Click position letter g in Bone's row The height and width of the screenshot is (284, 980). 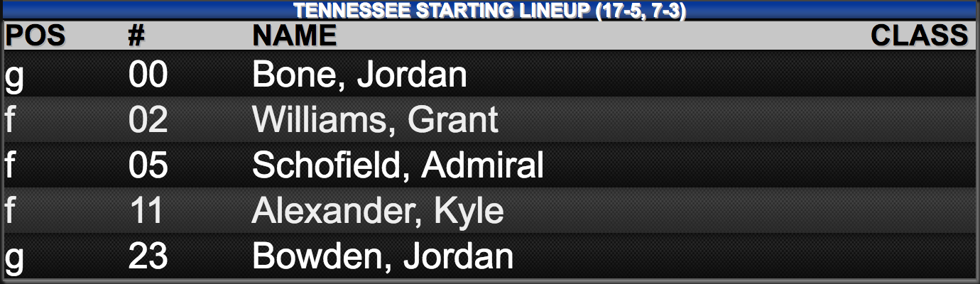pyautogui.click(x=14, y=77)
